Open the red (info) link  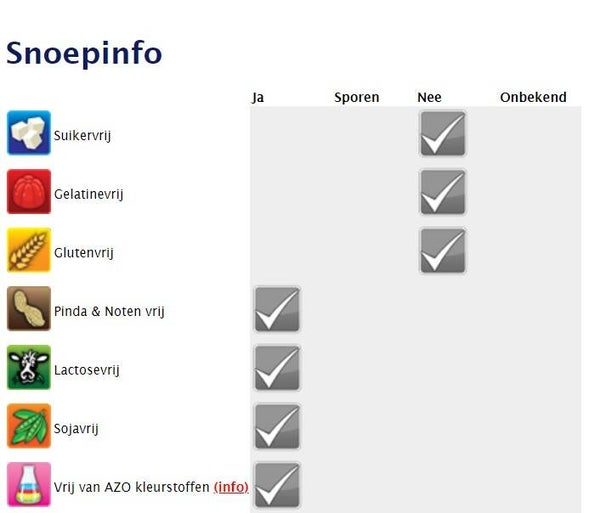tap(231, 487)
